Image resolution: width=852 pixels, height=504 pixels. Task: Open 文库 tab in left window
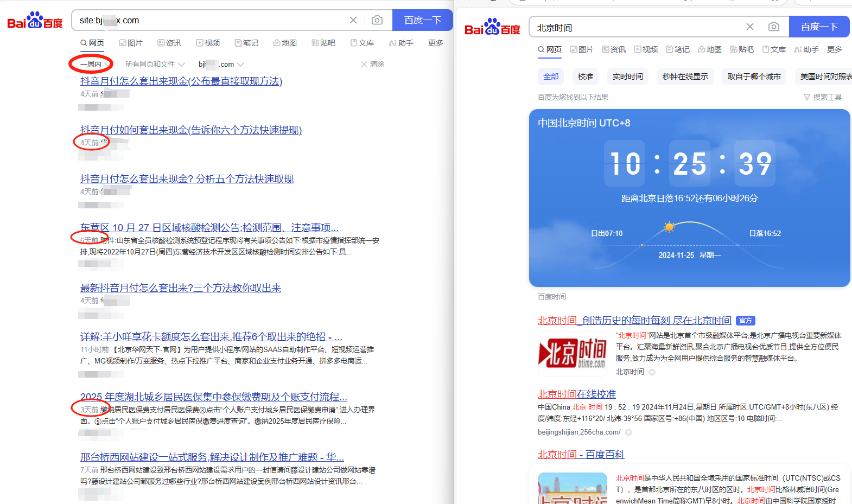click(362, 43)
